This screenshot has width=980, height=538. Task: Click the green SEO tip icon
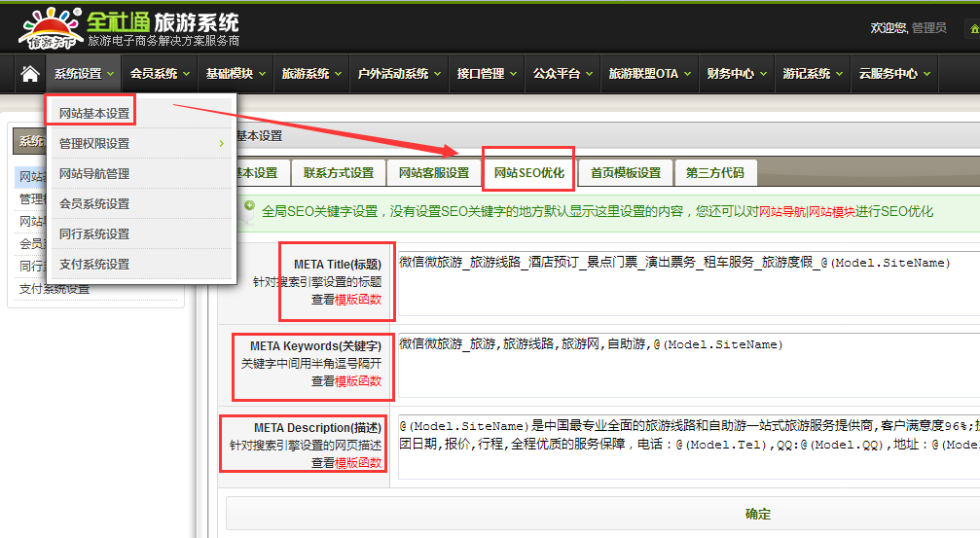pyautogui.click(x=248, y=208)
